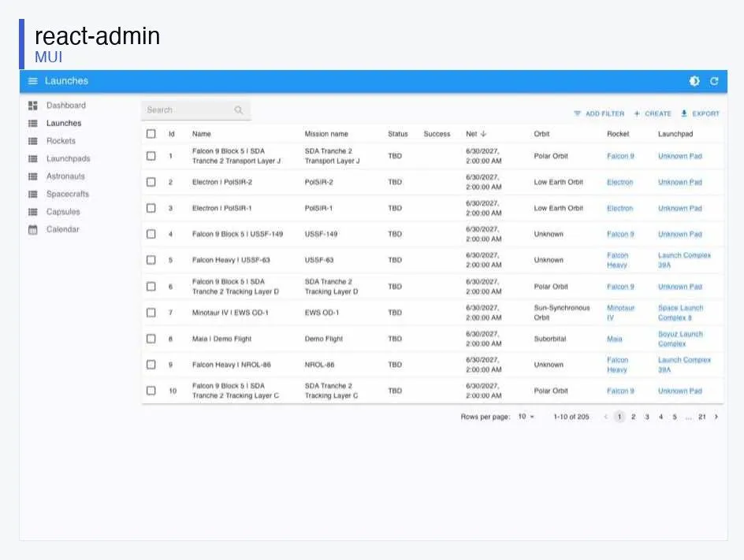Open Capsules in the sidebar
Viewport: 744px width, 560px height.
(x=63, y=212)
